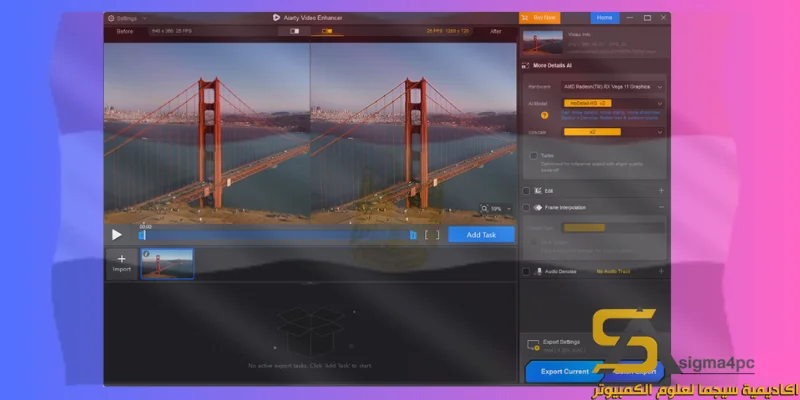Click the Aiarty Video Enhancer logo icon
Image resolution: width=800 pixels, height=400 pixels.
[276, 18]
